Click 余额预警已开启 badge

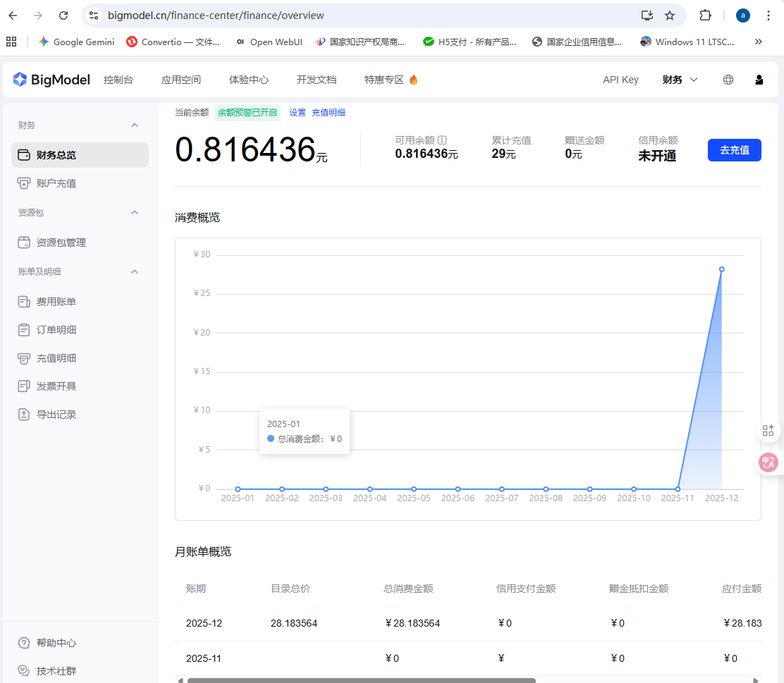coord(247,113)
